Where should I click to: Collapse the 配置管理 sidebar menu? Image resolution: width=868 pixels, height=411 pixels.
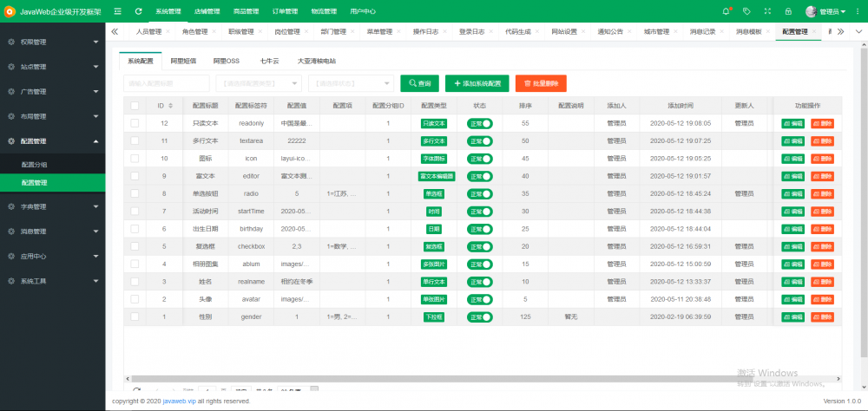[x=53, y=141]
